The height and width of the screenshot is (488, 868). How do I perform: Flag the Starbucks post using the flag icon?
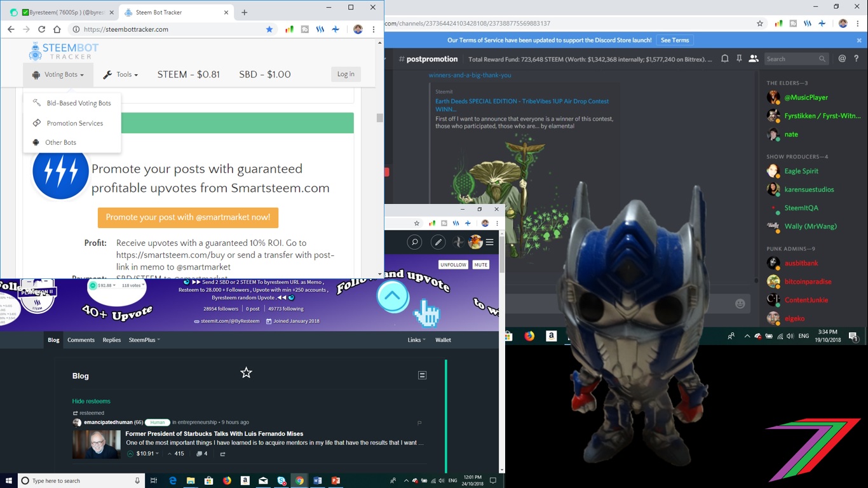[x=419, y=423]
